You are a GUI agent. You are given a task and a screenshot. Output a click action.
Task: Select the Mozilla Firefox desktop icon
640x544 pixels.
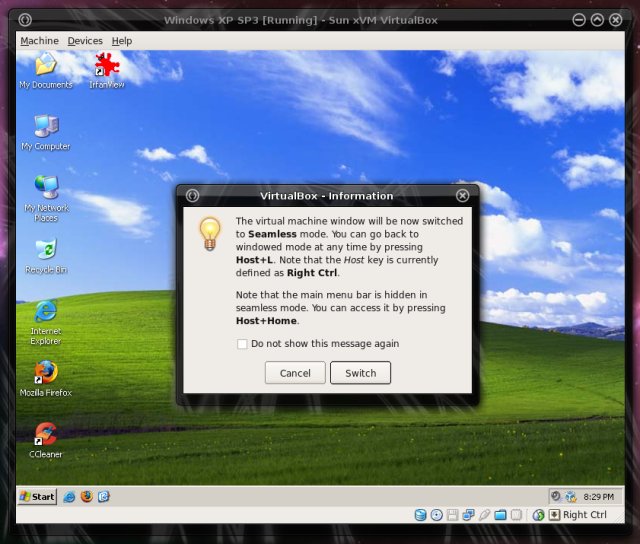(45, 373)
